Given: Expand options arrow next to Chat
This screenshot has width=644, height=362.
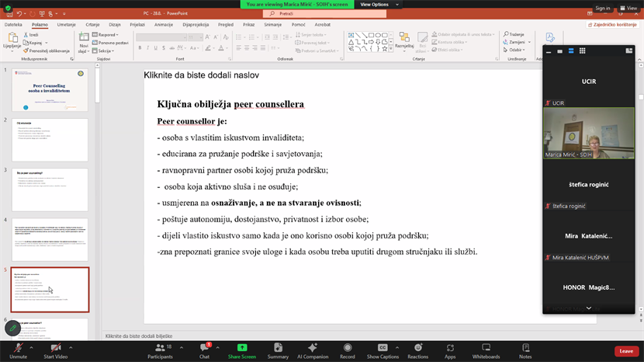Looking at the screenshot, I should pyautogui.click(x=218, y=347).
